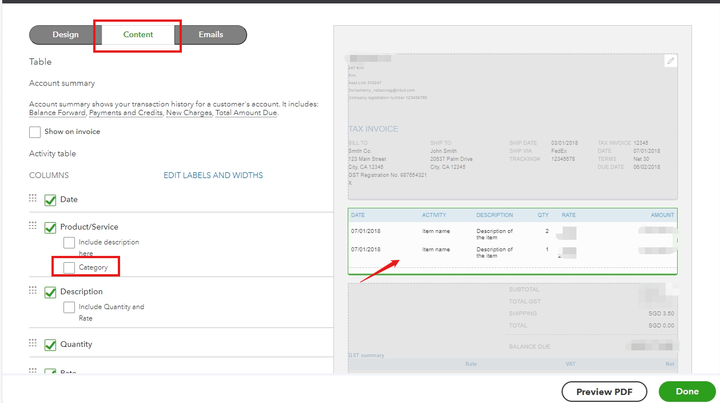
Task: Select the Content tab
Action: click(138, 34)
